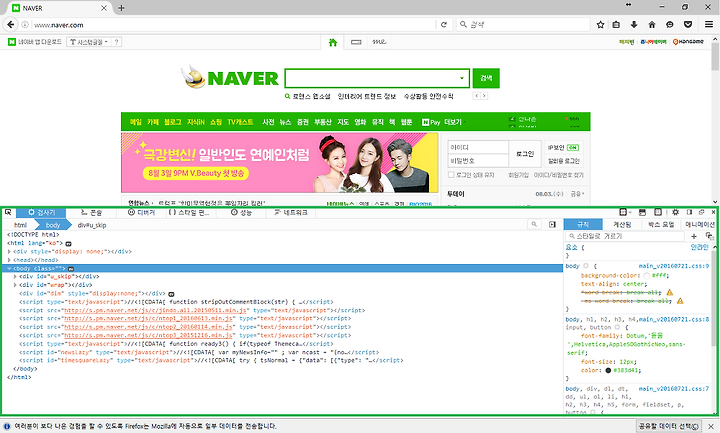Click the #383d41 color swatch
The height and width of the screenshot is (433, 720).
(608, 370)
